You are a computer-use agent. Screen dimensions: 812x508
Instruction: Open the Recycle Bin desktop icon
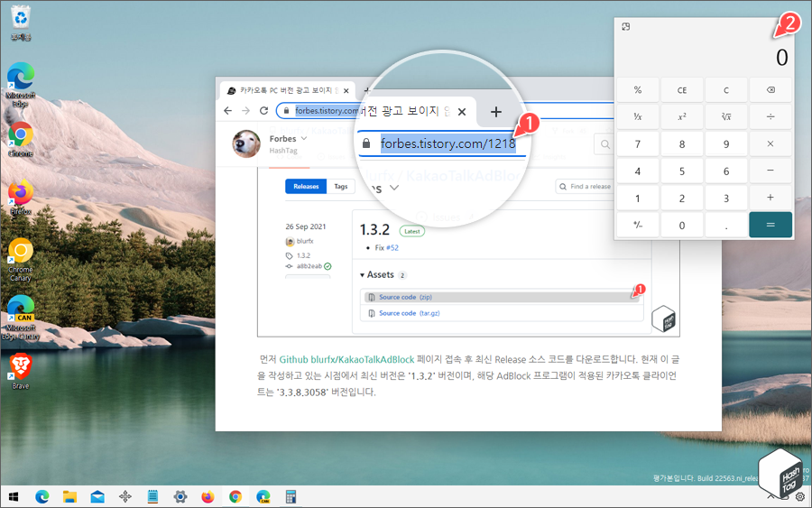click(x=21, y=23)
